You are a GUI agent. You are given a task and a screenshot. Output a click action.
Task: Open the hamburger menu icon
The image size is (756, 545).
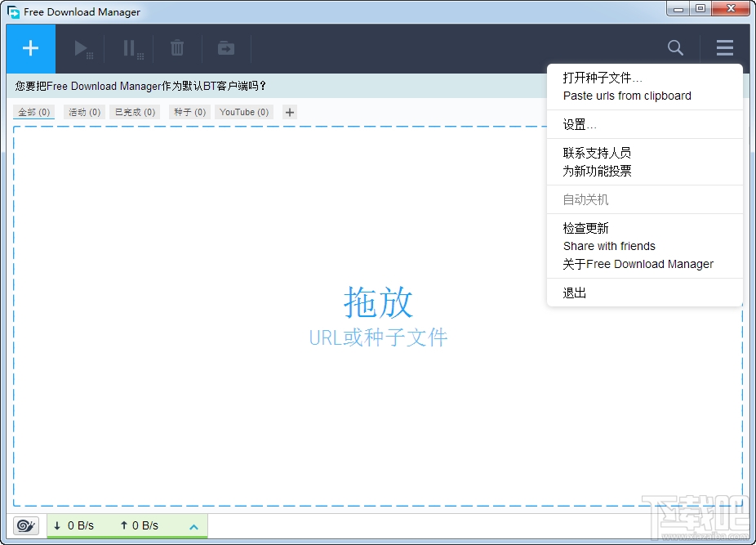pos(724,48)
